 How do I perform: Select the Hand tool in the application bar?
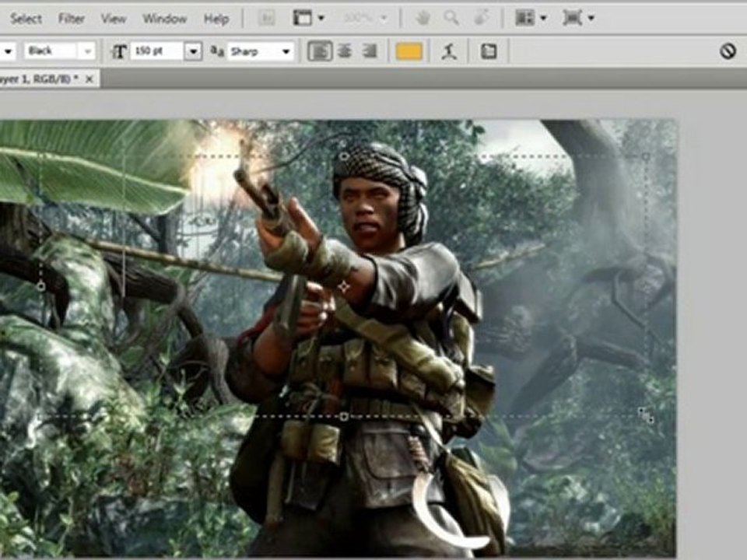coord(422,18)
